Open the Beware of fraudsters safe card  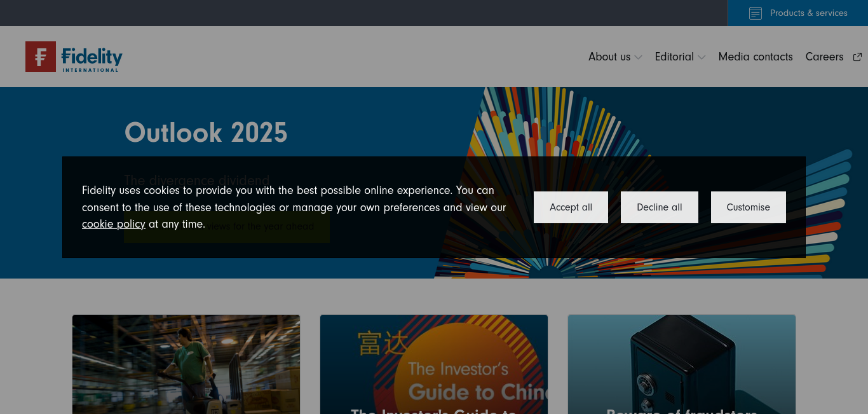pyautogui.click(x=682, y=364)
